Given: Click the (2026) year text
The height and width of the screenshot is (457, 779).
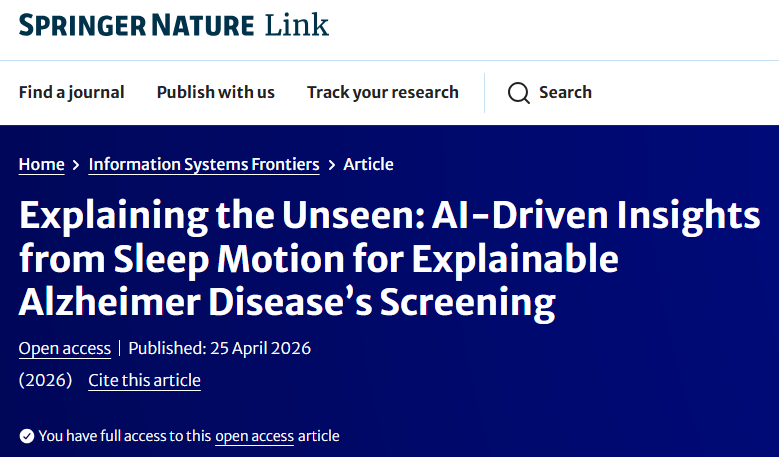Looking at the screenshot, I should pyautogui.click(x=45, y=380).
